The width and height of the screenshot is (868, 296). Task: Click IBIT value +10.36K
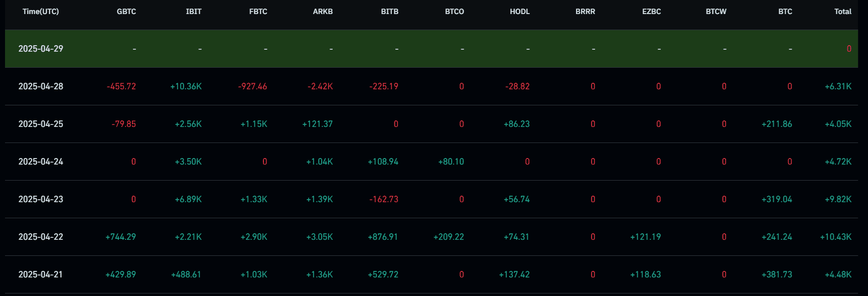tap(186, 86)
